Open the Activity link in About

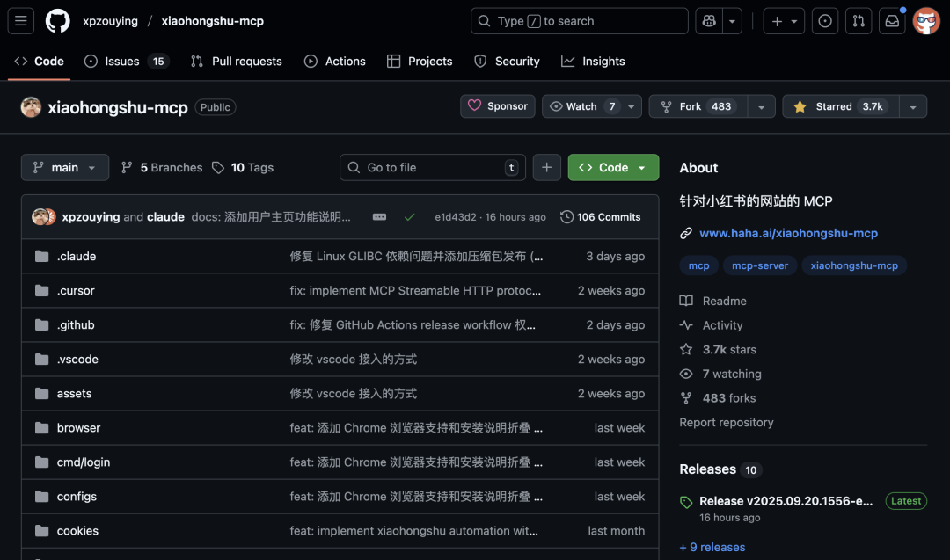click(x=712, y=325)
